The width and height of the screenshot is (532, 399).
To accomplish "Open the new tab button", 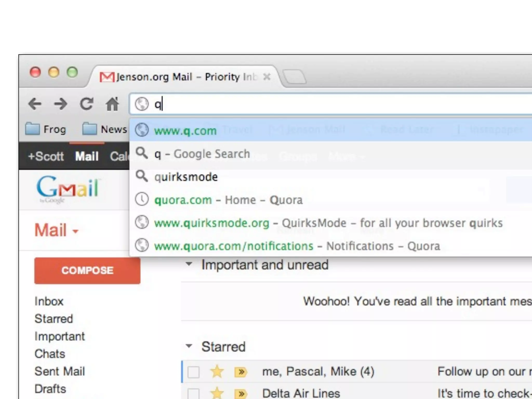I will coord(294,77).
